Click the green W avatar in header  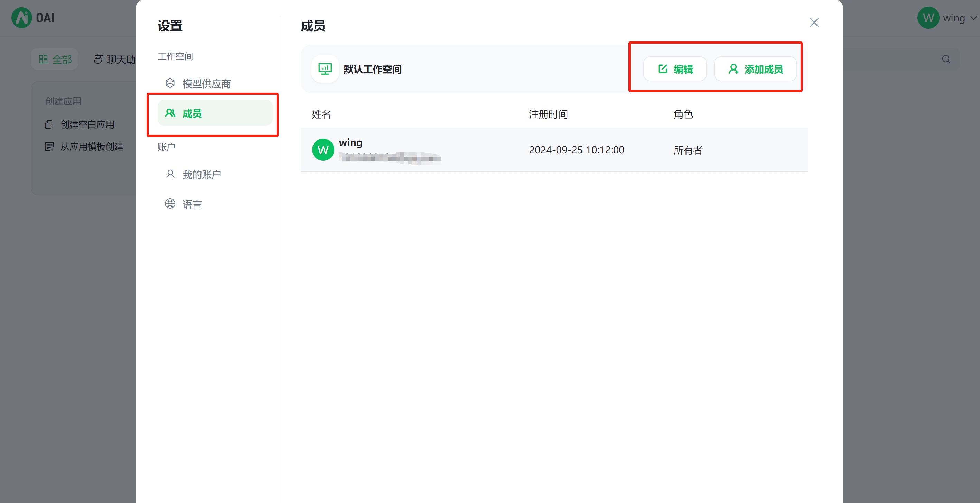(x=928, y=18)
